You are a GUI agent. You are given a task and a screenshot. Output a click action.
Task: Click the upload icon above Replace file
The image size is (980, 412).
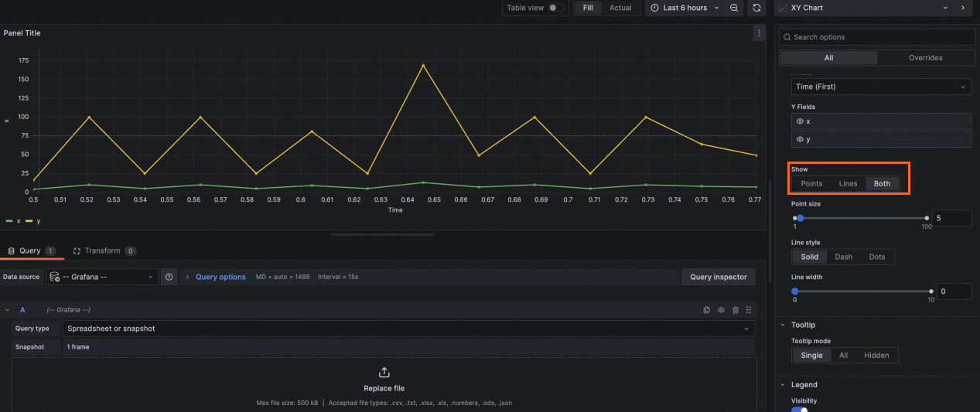(384, 373)
